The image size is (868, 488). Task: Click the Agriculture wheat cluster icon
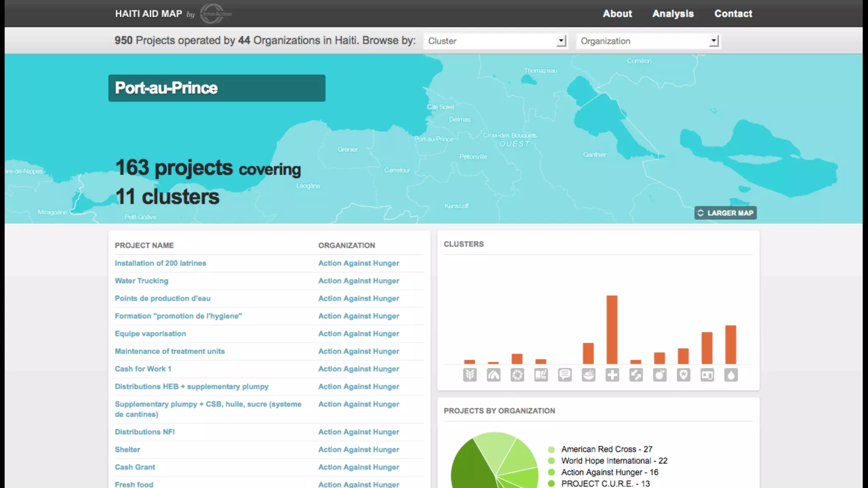(x=470, y=375)
